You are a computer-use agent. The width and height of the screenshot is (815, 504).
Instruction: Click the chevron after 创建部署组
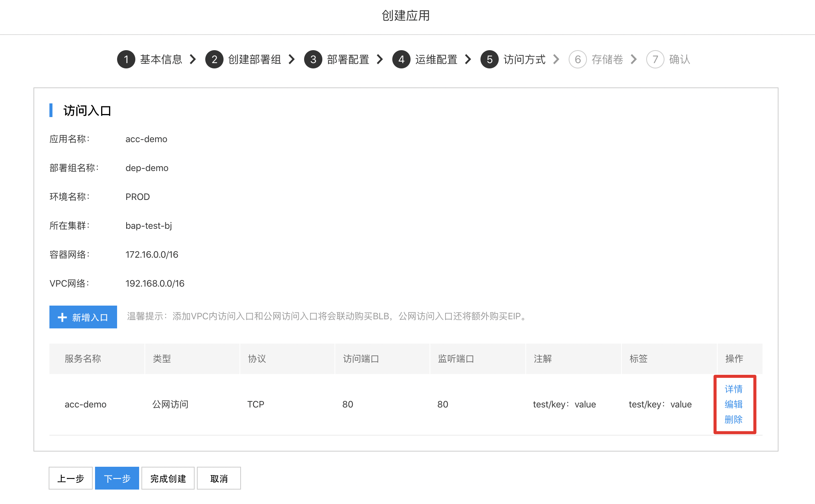(x=292, y=59)
